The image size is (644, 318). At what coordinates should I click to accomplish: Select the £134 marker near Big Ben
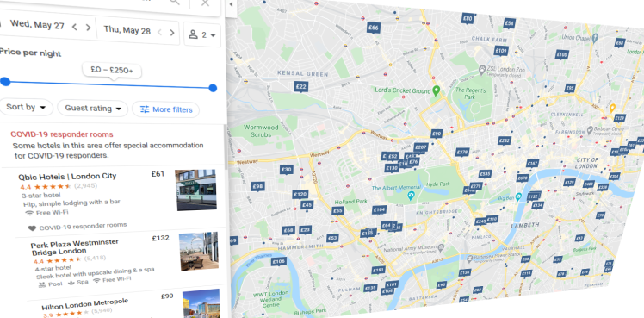(x=537, y=205)
